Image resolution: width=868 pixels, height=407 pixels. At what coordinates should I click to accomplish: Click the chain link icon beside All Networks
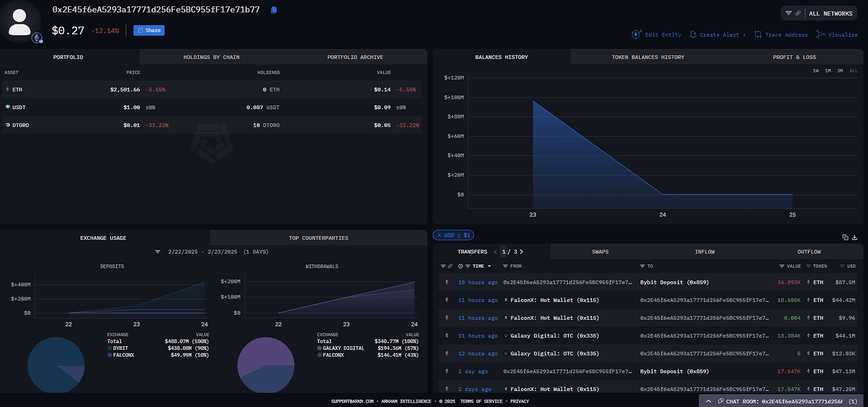tap(798, 13)
